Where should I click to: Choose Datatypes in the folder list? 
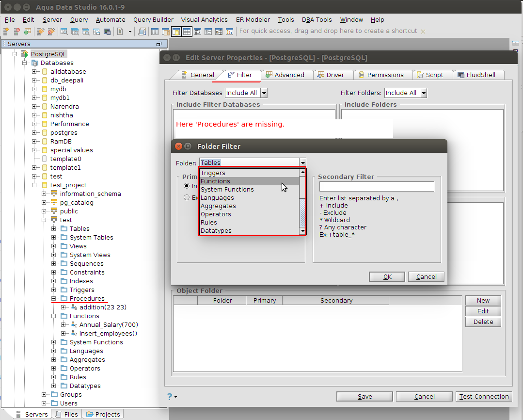click(x=250, y=231)
